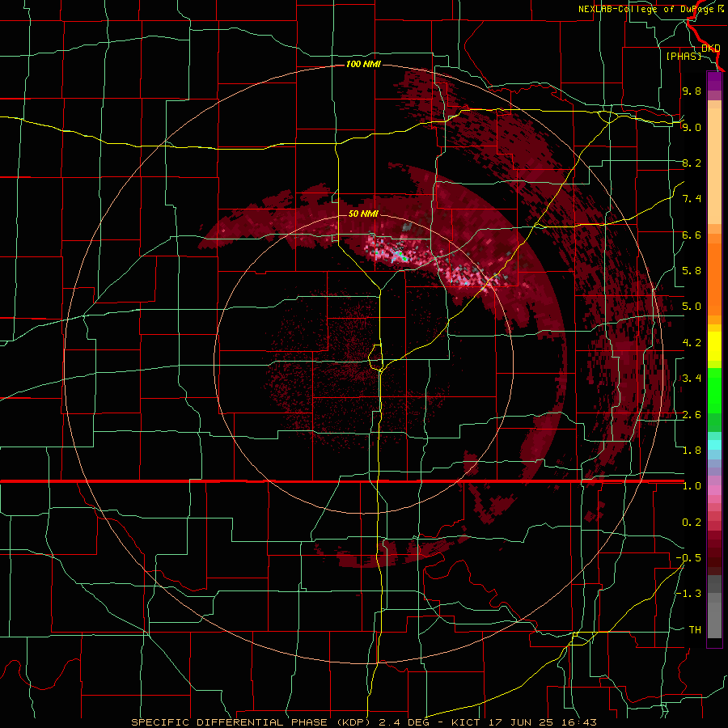The width and height of the screenshot is (728, 728).
Task: Click the DKD label above the color scale
Action: coord(711,48)
